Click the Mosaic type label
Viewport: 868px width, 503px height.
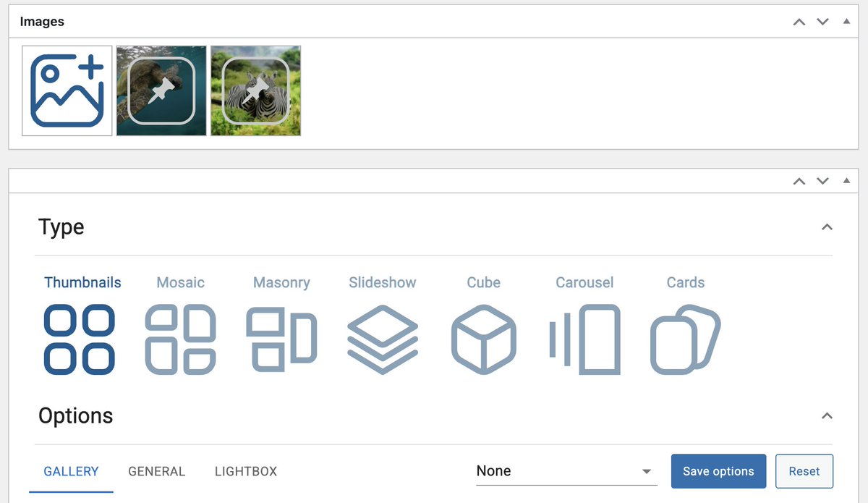181,282
